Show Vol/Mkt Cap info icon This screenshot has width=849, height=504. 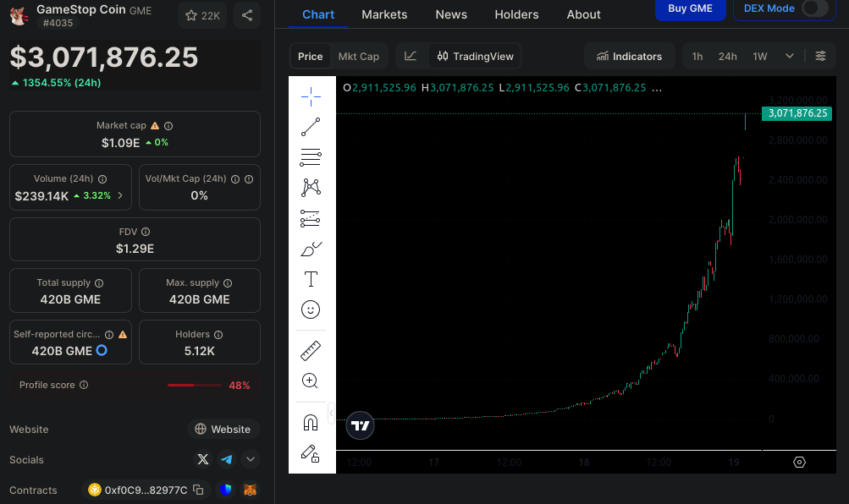(235, 179)
